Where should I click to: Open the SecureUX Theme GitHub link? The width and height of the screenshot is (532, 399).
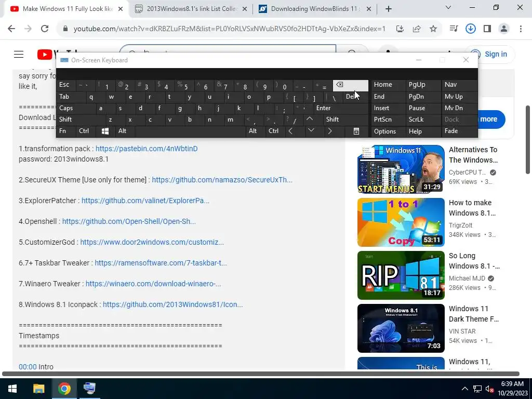click(222, 180)
